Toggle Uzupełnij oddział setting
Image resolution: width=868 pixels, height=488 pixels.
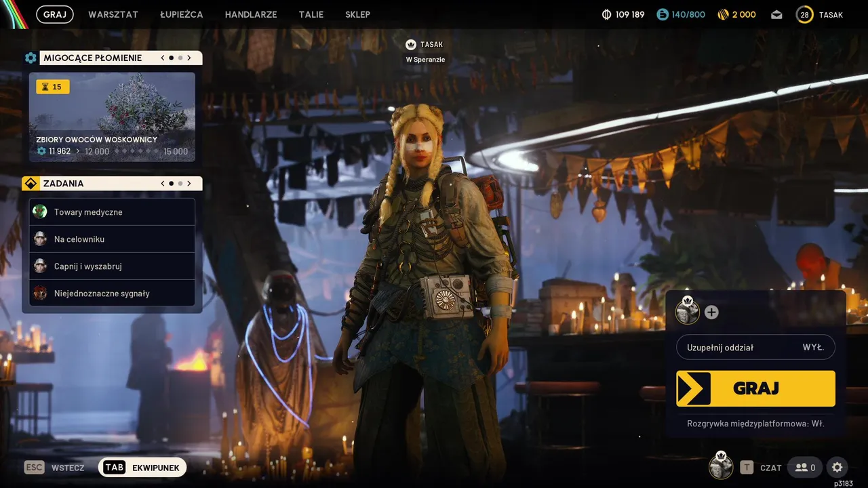755,347
